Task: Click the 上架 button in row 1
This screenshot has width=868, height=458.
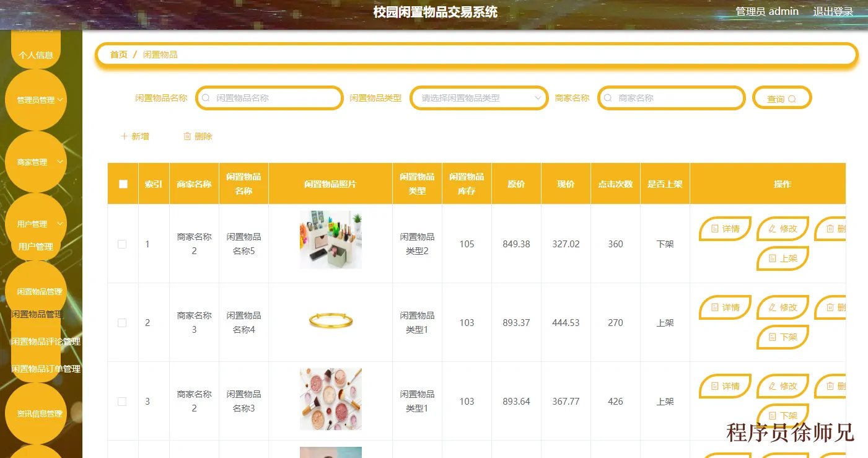Action: point(783,258)
